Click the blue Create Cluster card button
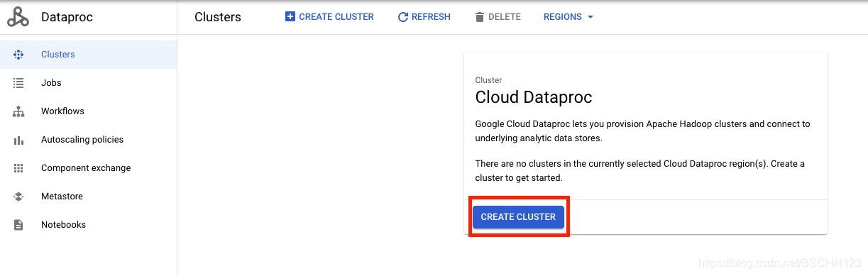This screenshot has width=868, height=276. [x=518, y=217]
